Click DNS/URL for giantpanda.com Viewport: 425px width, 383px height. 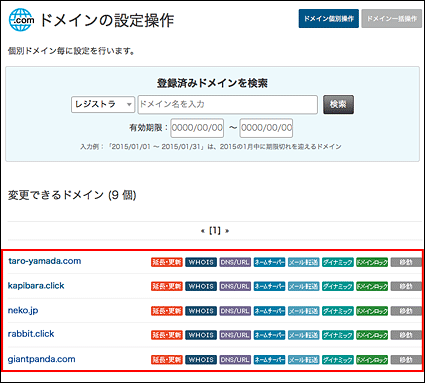(235, 360)
